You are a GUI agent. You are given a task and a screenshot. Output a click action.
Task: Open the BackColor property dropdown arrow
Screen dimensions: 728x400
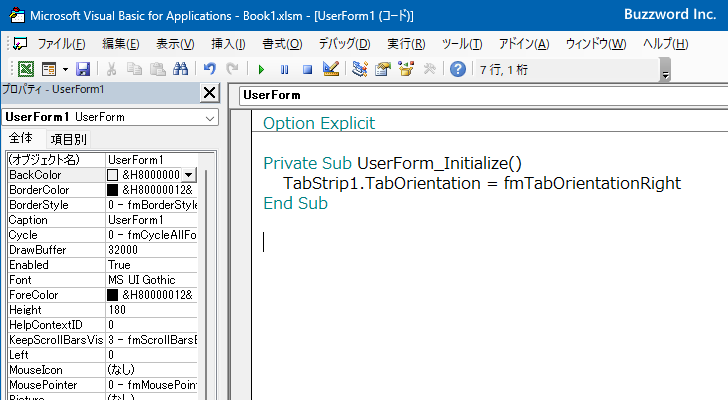point(188,175)
